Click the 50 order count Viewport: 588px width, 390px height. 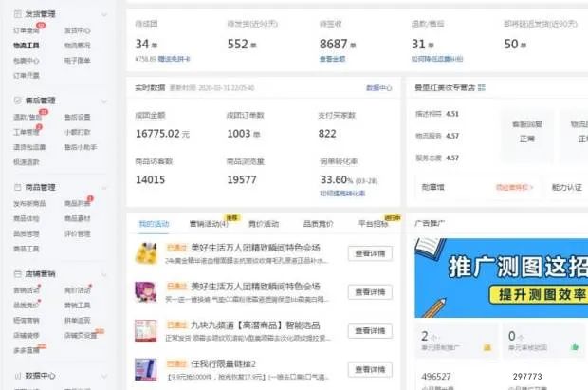pos(515,45)
